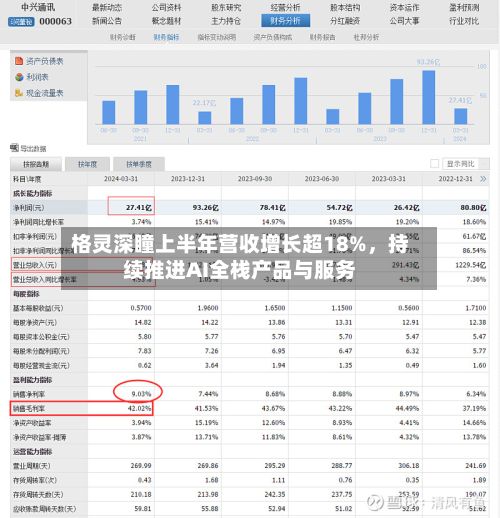Open the 股本结构 page

coord(345,8)
